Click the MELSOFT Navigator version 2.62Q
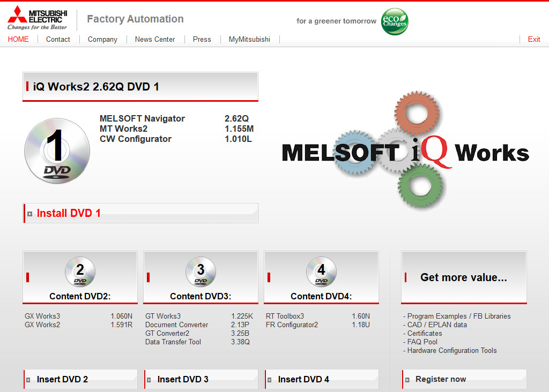The height and width of the screenshot is (392, 549). pyautogui.click(x=236, y=118)
